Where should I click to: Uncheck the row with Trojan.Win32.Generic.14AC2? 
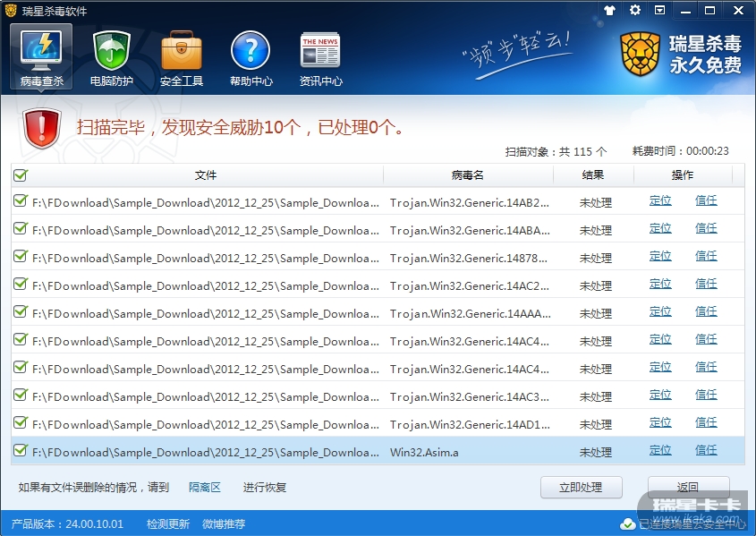[x=21, y=284]
